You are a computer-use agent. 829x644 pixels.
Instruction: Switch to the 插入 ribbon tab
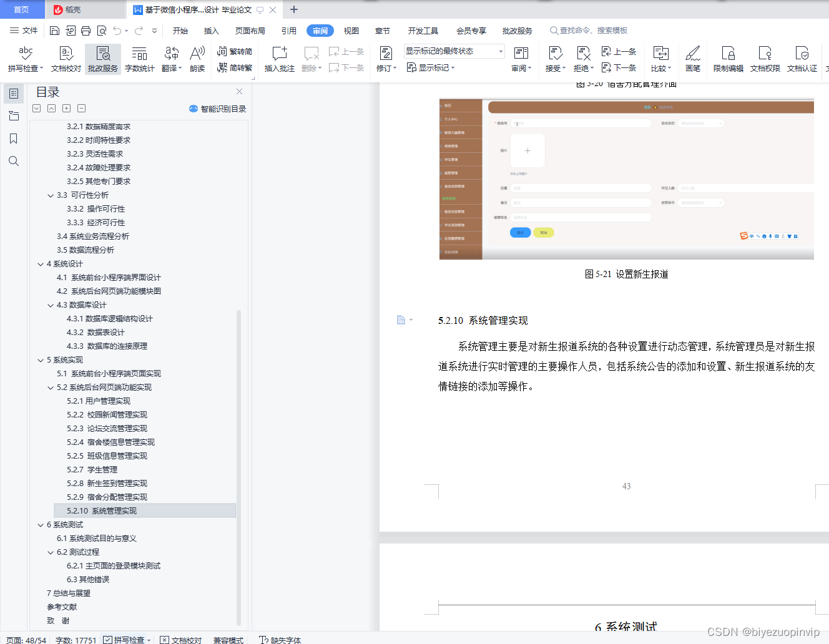coord(212,30)
